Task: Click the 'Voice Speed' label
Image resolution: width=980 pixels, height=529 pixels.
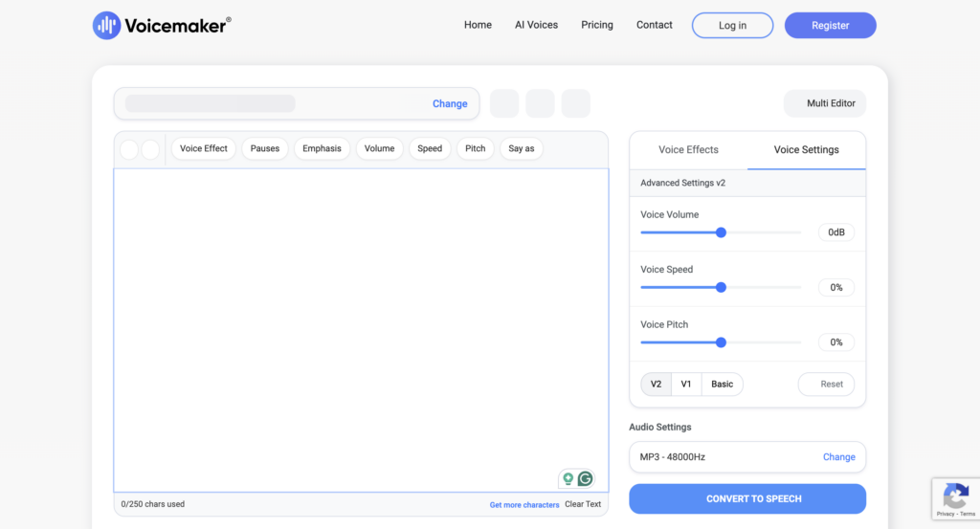Action: click(666, 270)
